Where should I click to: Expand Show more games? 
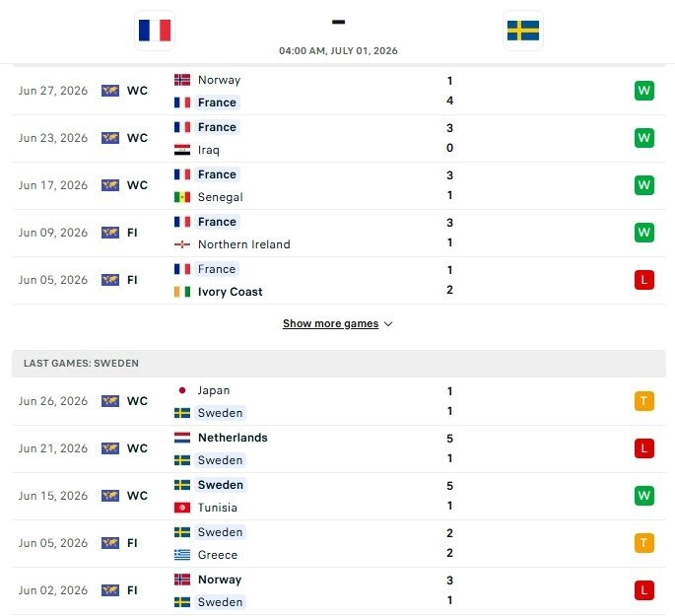pyautogui.click(x=331, y=323)
